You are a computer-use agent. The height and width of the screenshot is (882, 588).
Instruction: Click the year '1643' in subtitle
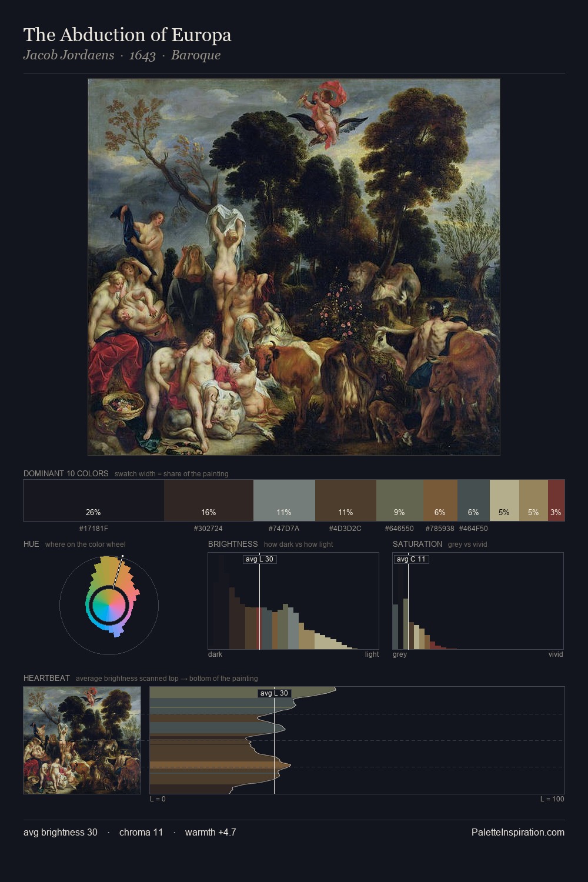click(142, 55)
